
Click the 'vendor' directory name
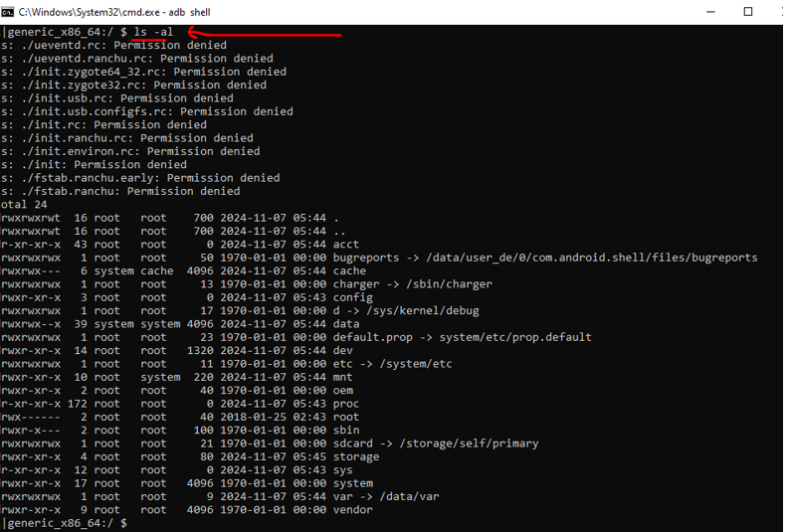coord(353,510)
